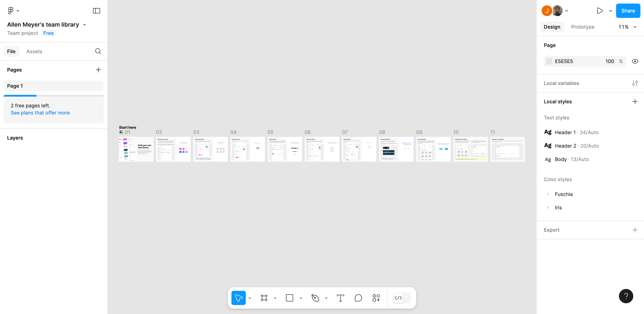
Task: Select the Rectangle shape tool
Action: (290, 298)
